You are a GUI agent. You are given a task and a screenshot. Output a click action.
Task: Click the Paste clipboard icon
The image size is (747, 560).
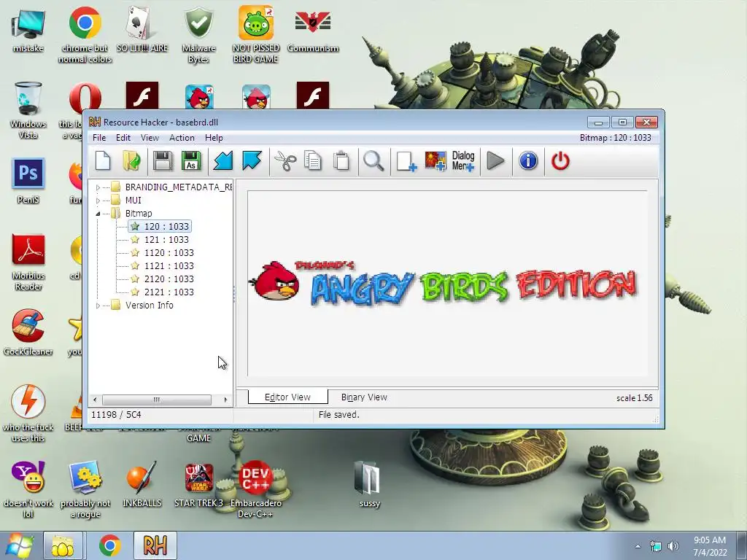[x=341, y=161]
